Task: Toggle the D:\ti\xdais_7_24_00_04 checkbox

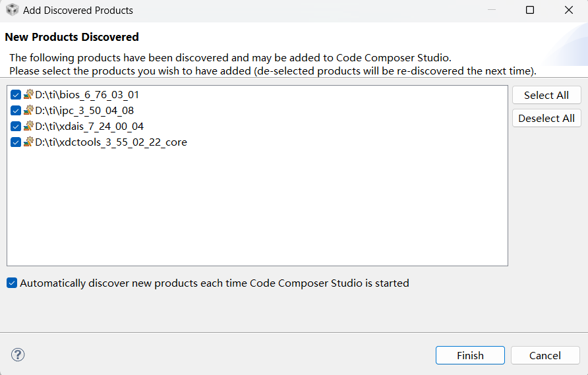Action: 16,126
